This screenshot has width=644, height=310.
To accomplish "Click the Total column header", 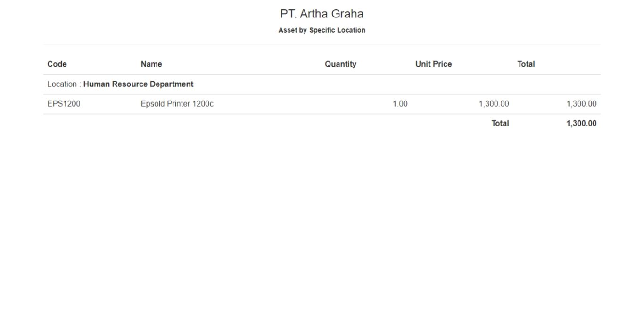I will (x=526, y=64).
